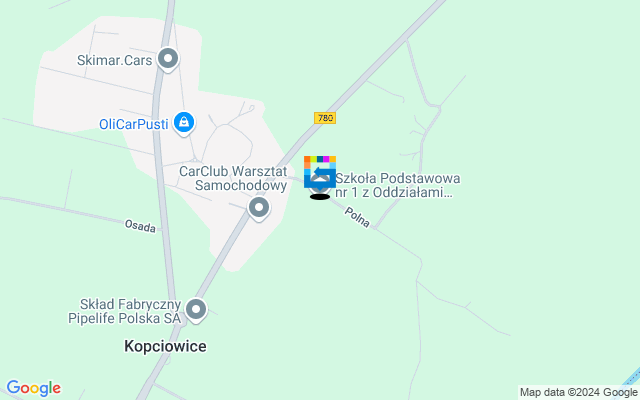Click the OliCarPusti label
Viewport: 640px width, 400px height.
[x=134, y=124]
